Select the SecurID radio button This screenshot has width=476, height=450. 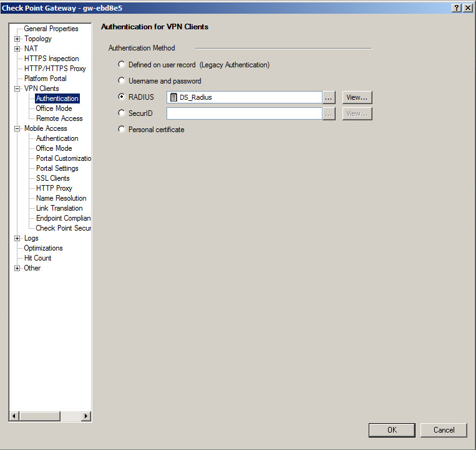tap(122, 113)
